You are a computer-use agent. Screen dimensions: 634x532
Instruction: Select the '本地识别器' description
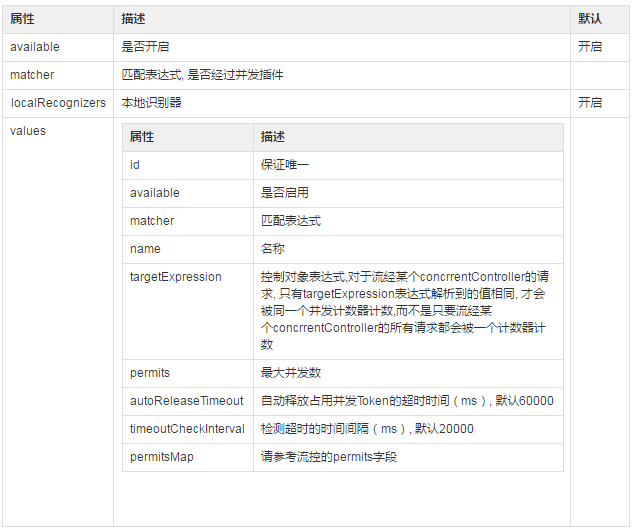tap(151, 103)
